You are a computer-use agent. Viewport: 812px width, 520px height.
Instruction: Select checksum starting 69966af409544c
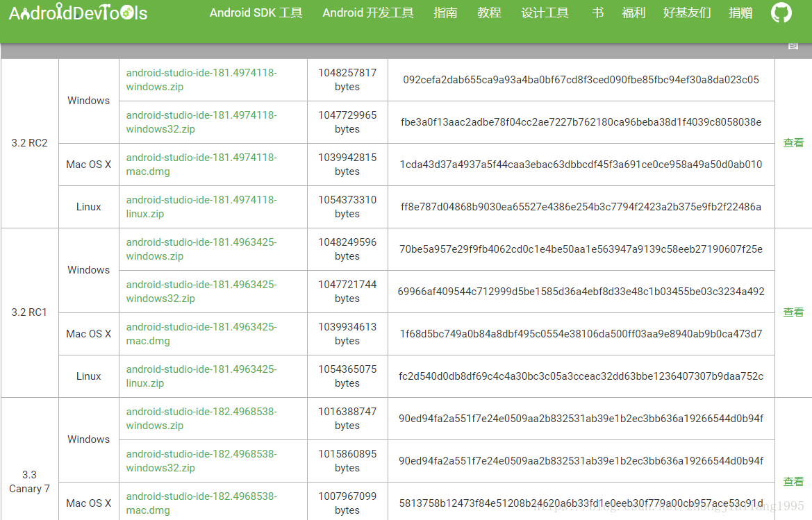click(581, 292)
